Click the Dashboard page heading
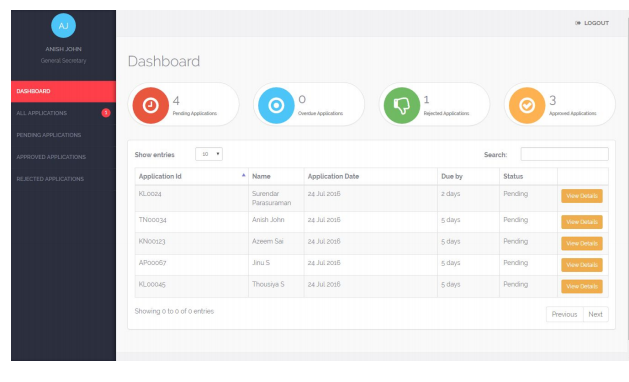The height and width of the screenshot is (382, 629). 164,61
